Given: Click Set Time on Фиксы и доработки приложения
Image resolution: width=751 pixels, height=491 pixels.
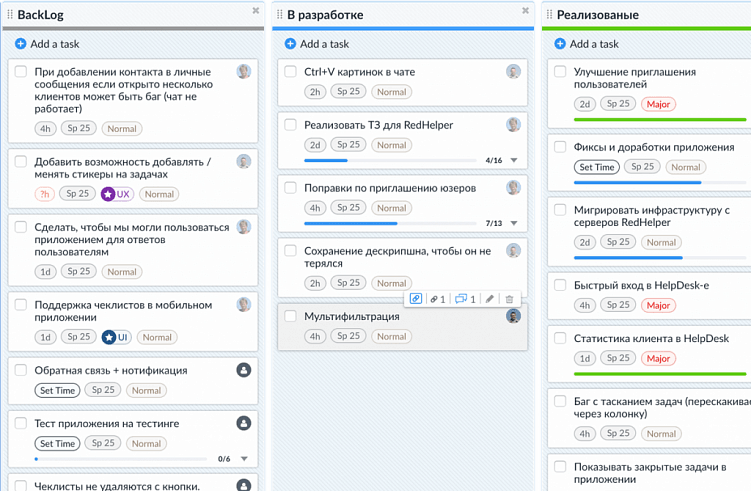Looking at the screenshot, I should (596, 167).
